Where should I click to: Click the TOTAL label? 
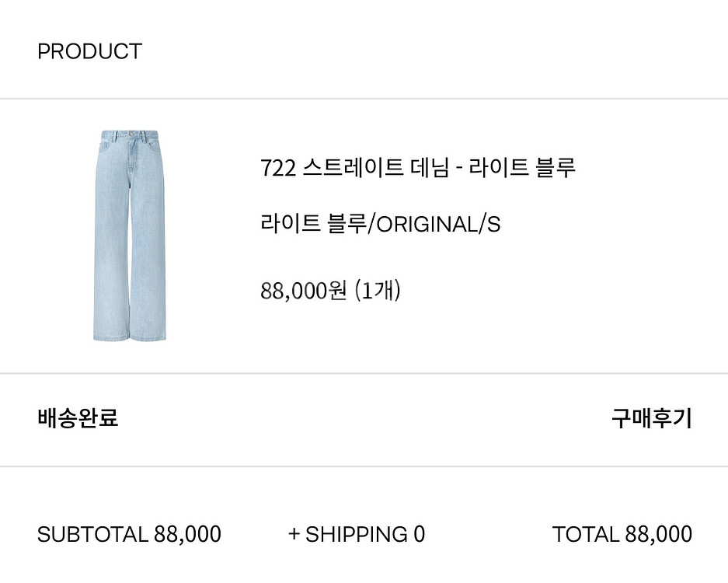click(x=586, y=534)
